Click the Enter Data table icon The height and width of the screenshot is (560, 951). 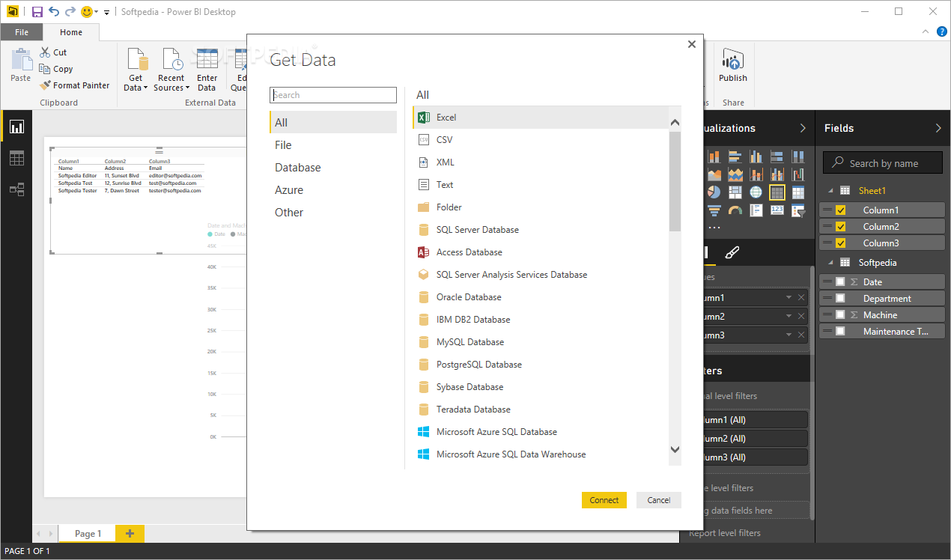[x=207, y=58]
